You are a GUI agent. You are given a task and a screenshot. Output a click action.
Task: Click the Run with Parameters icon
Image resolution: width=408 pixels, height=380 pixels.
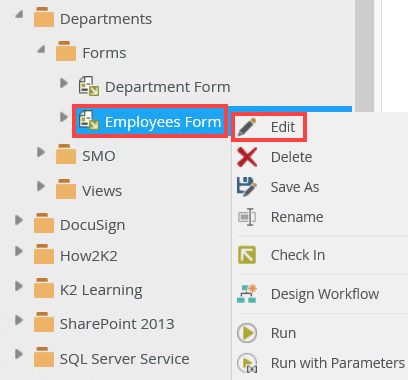tap(247, 363)
